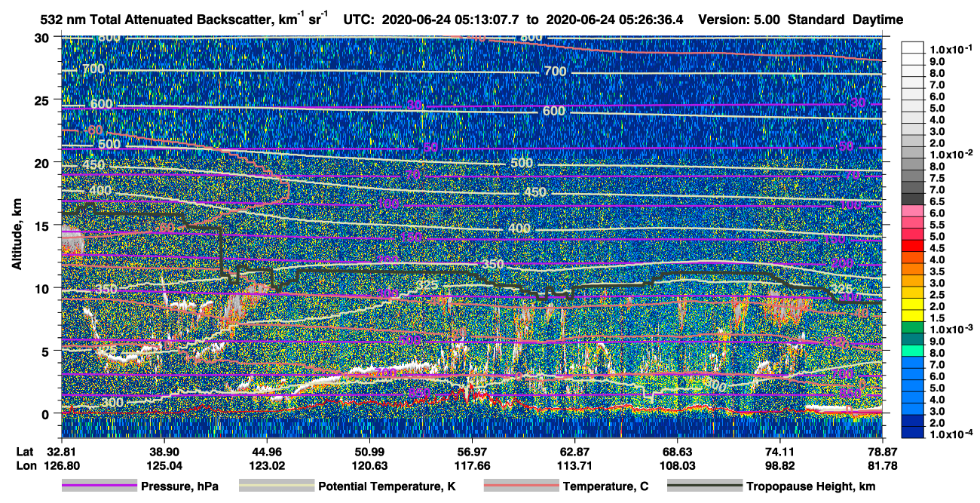980x503 pixels.
Task: Click longitude value '126.80'
Action: [x=60, y=465]
